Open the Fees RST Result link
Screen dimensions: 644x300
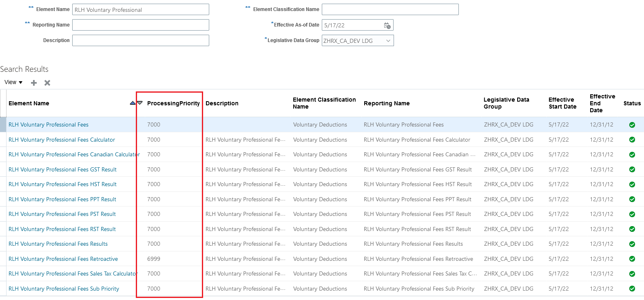click(x=62, y=229)
